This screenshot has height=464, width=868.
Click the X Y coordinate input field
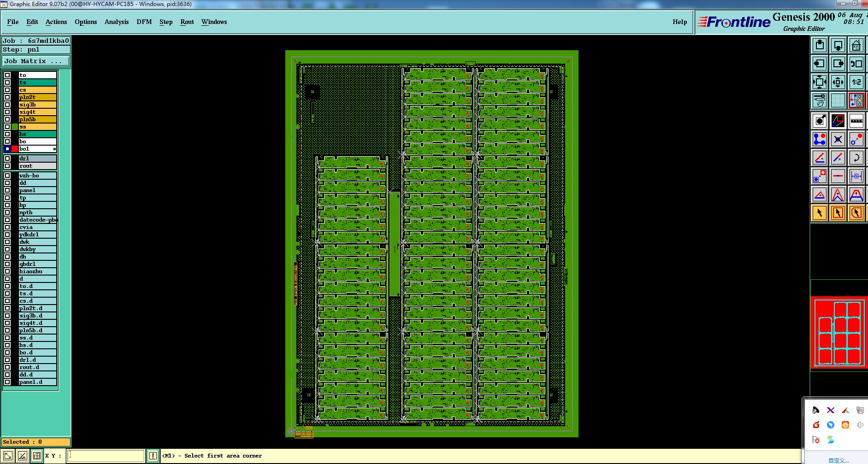tap(106, 456)
